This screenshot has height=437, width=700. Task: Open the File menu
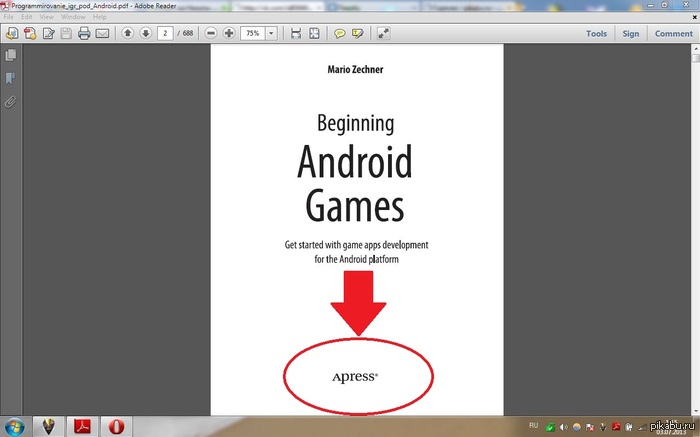click(8, 17)
